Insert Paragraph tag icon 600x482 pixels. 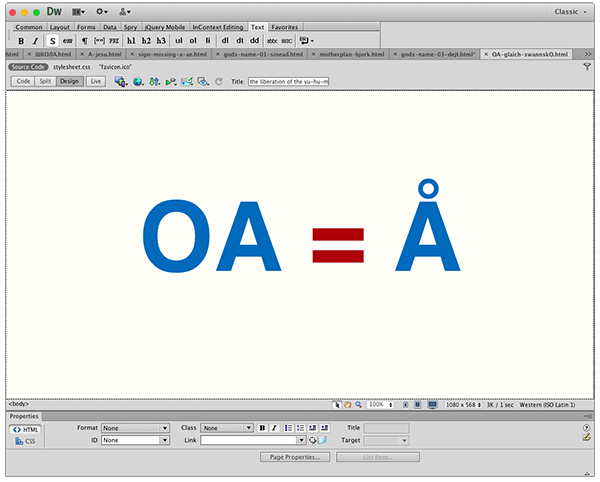click(85, 41)
